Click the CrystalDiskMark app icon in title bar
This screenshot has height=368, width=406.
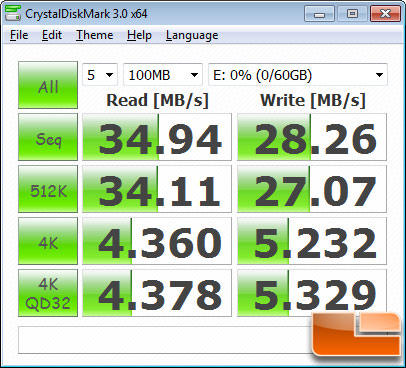click(13, 13)
